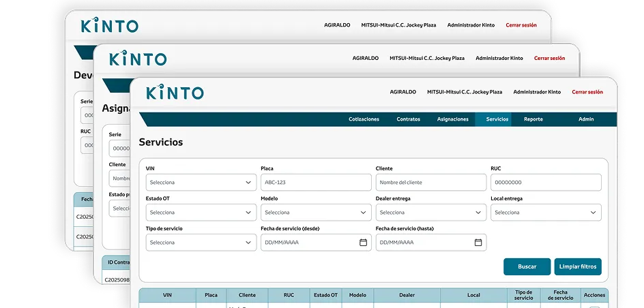The image size is (644, 308).
Task: Focus the Placa input field
Action: coord(316,183)
